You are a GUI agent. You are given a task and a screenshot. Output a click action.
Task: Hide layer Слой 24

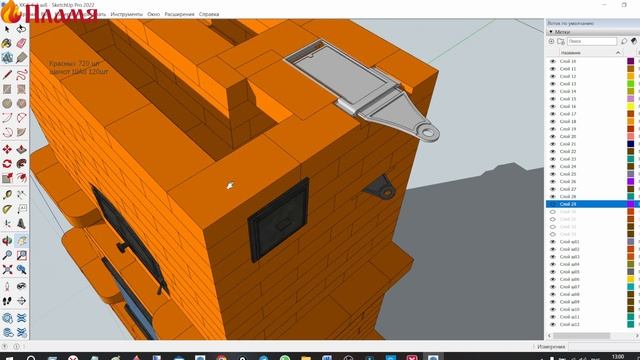[x=553, y=167]
